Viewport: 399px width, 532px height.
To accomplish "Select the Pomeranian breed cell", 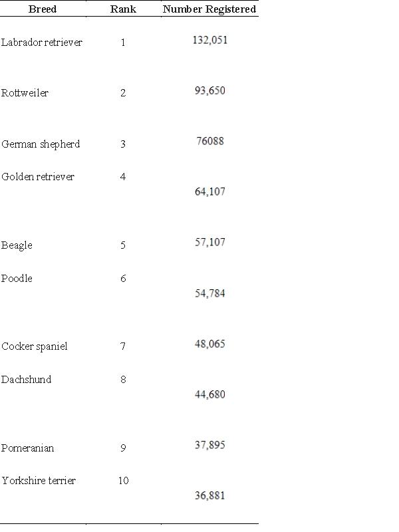I will tap(27, 448).
